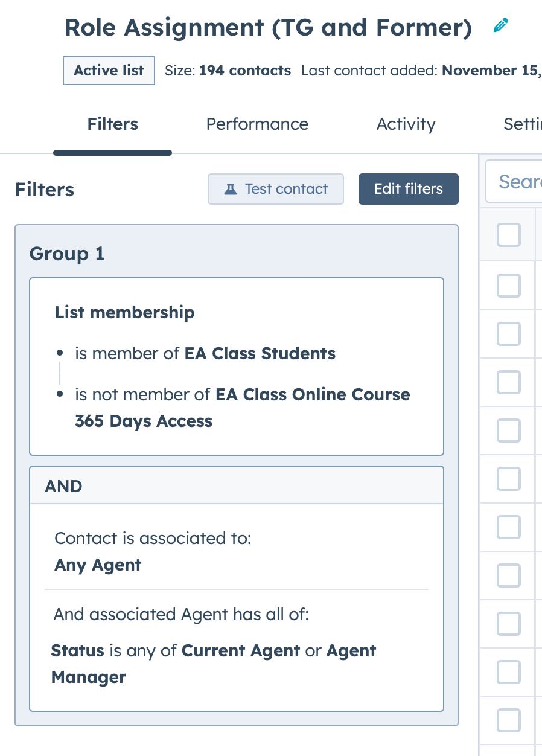Click the Any Agent association filter

pyautogui.click(x=98, y=565)
